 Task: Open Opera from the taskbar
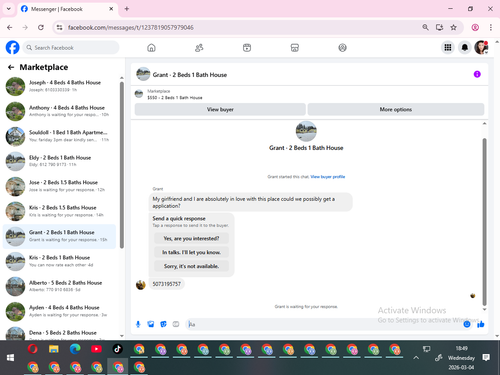(x=32, y=349)
